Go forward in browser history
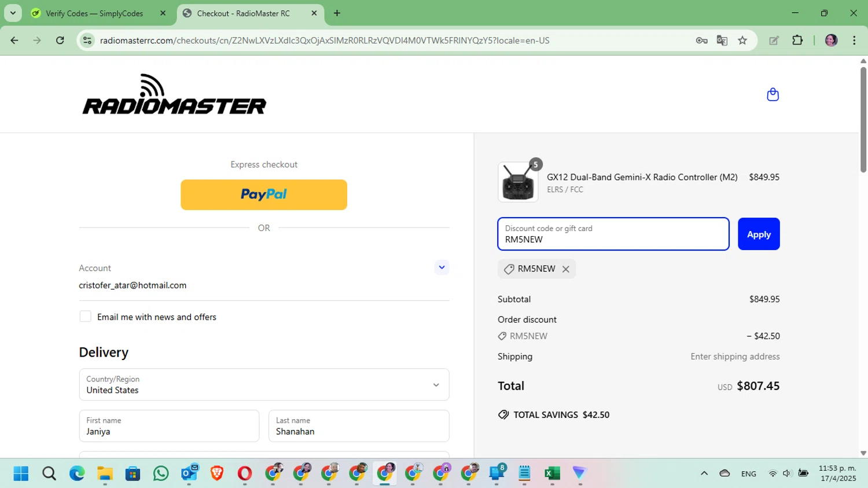868x488 pixels. tap(37, 41)
